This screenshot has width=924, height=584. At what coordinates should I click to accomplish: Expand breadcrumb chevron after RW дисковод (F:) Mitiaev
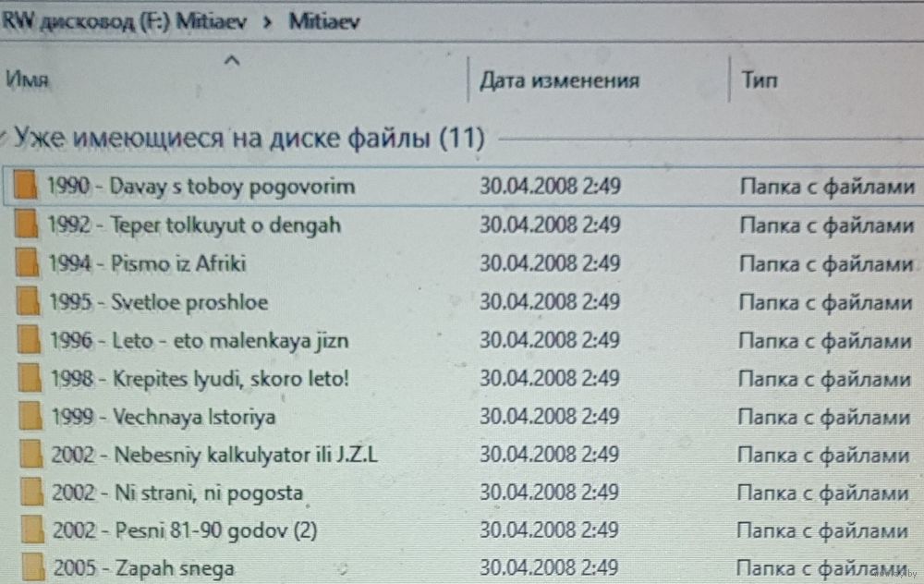pyautogui.click(x=268, y=22)
